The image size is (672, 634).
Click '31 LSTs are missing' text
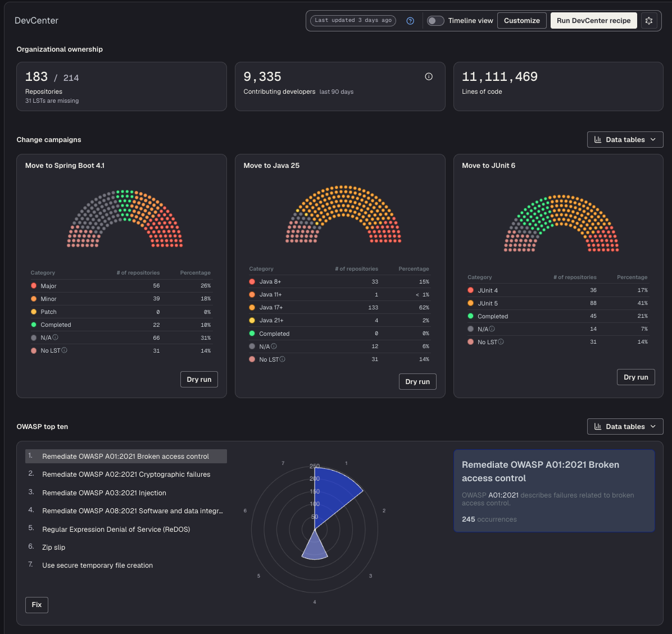(52, 101)
